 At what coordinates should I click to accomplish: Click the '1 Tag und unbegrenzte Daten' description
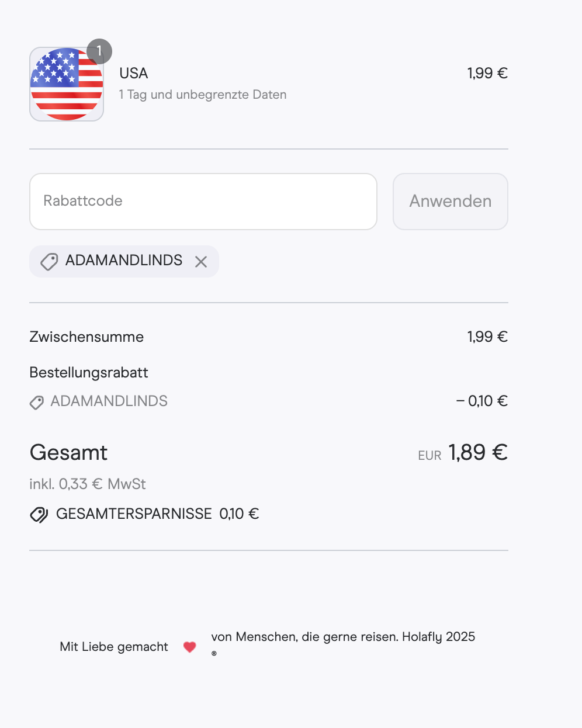(203, 95)
